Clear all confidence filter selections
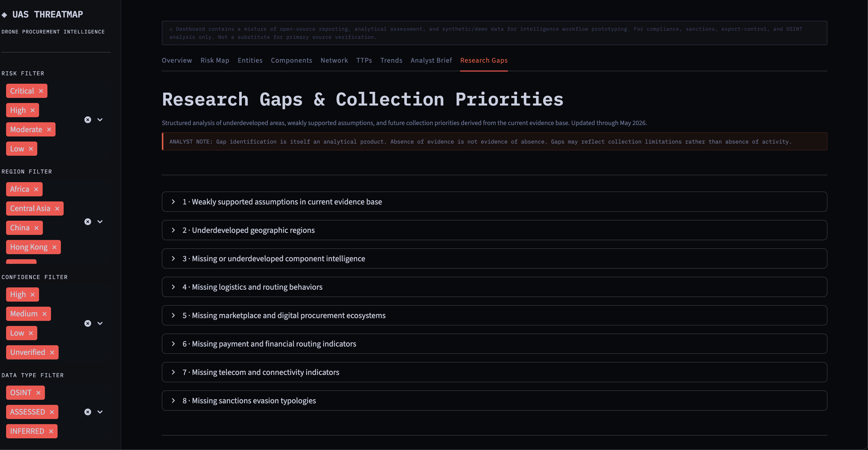 tap(88, 323)
